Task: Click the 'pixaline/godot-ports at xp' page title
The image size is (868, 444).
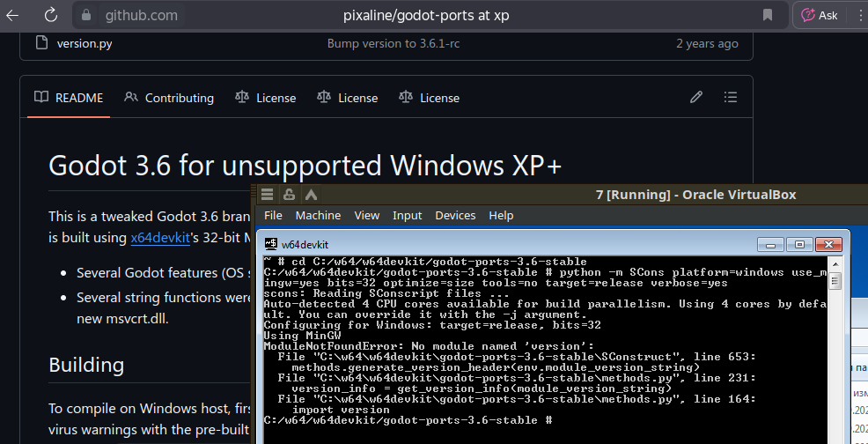Action: coord(426,15)
